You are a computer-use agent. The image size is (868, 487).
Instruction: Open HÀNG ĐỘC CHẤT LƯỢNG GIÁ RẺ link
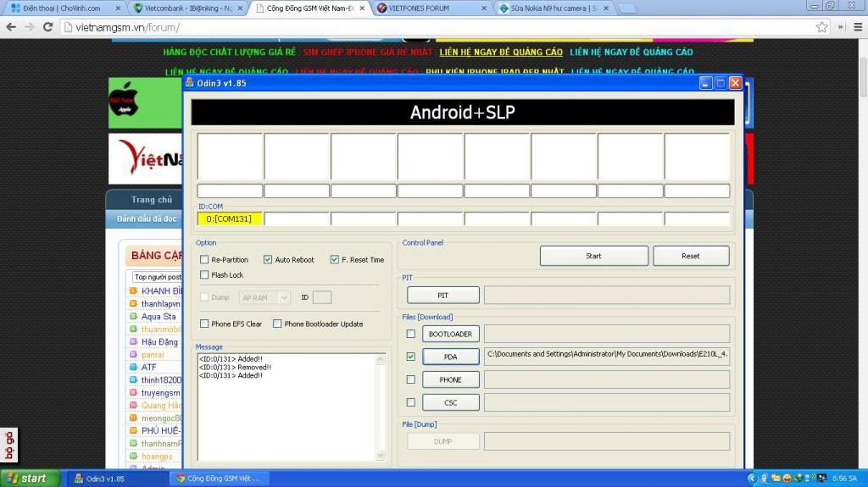click(x=229, y=52)
